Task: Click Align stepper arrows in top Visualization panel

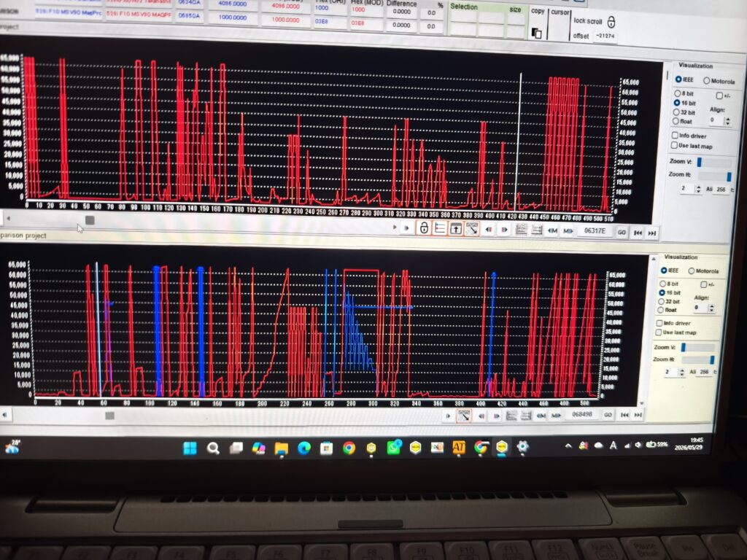Action: click(727, 121)
